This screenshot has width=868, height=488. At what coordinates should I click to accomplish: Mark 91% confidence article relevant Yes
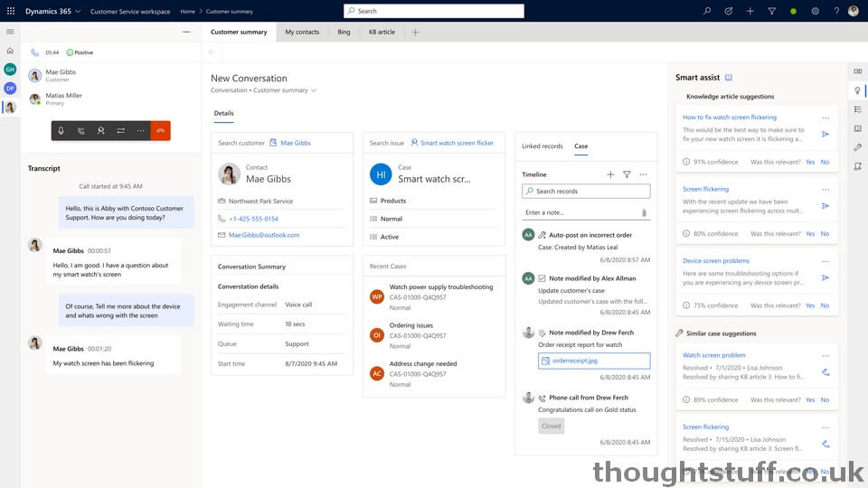[x=810, y=162]
